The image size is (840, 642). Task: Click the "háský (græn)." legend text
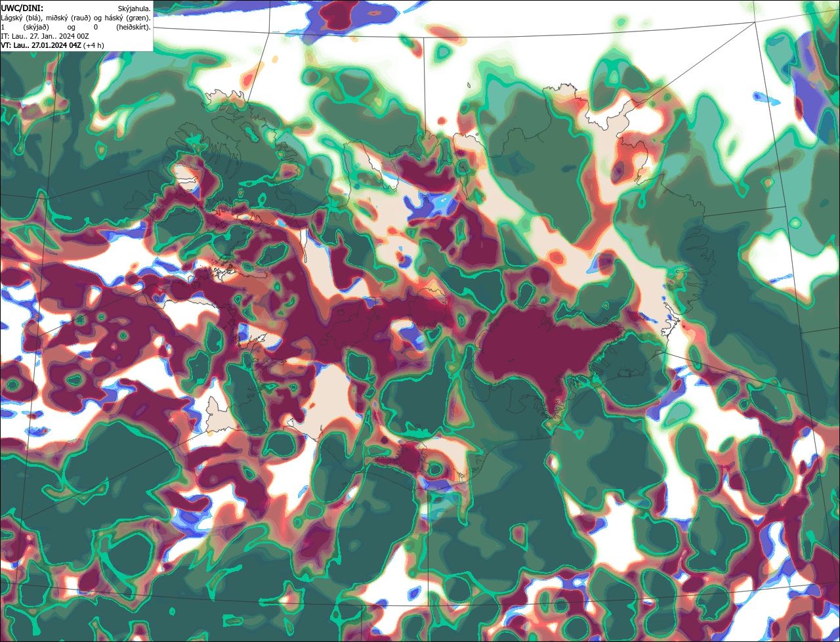[x=128, y=18]
